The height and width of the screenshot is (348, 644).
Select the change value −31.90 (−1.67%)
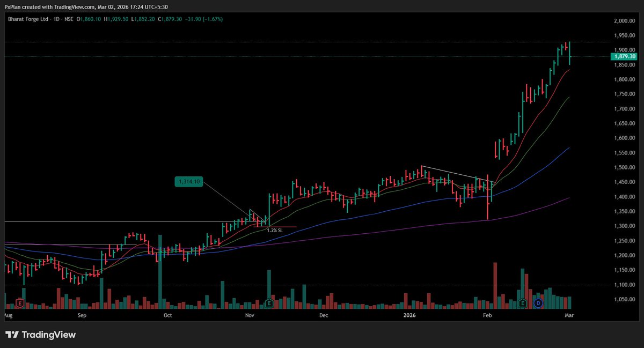tap(205, 19)
